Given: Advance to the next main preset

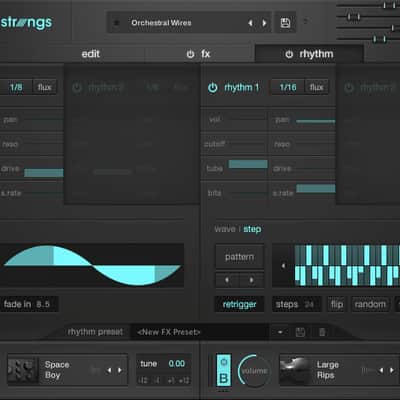Looking at the screenshot, I should [264, 23].
